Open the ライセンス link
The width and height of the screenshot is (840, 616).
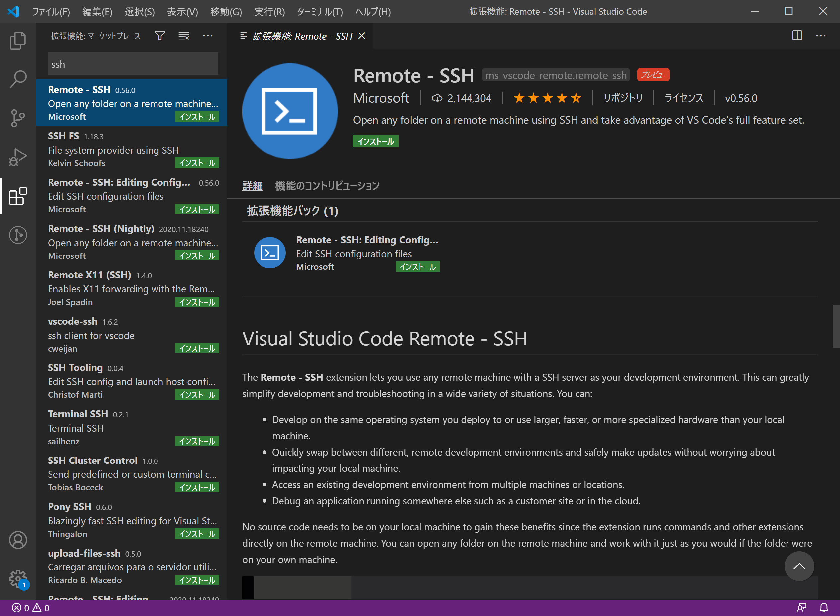[684, 98]
